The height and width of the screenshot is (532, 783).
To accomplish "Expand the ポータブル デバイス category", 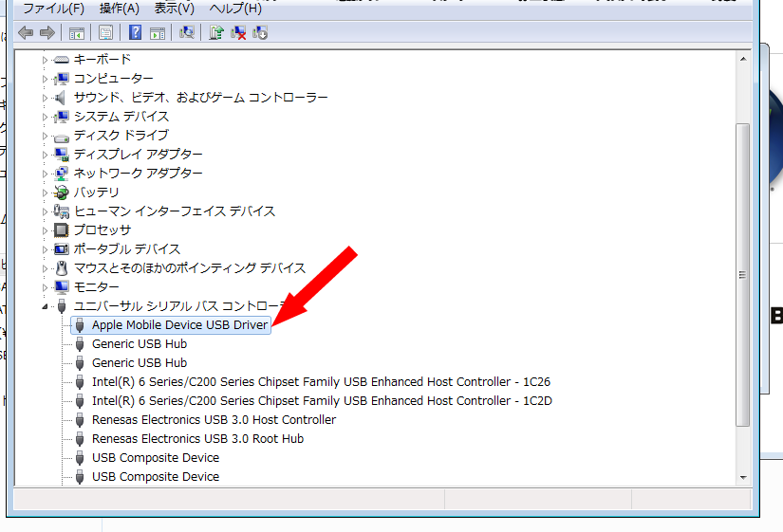I will [45, 249].
